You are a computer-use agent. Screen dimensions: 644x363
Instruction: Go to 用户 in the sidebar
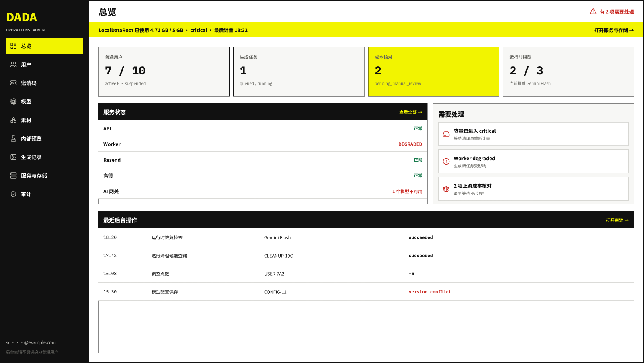(45, 64)
